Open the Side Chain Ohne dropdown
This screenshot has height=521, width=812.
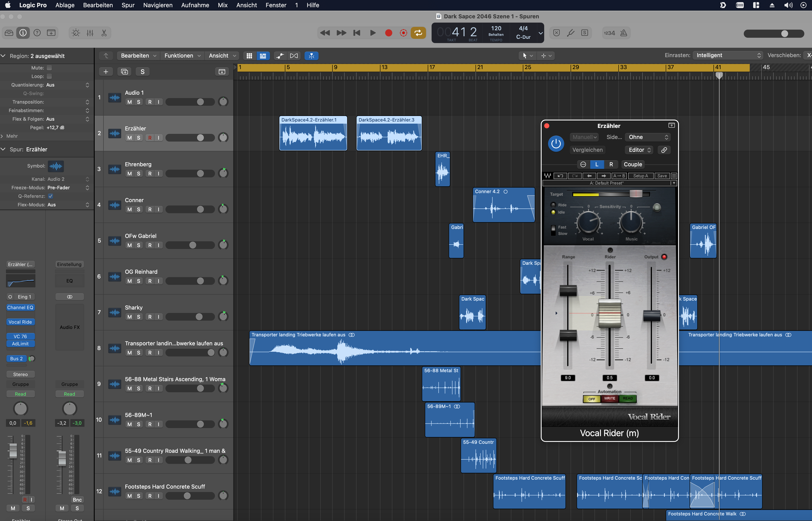point(648,137)
